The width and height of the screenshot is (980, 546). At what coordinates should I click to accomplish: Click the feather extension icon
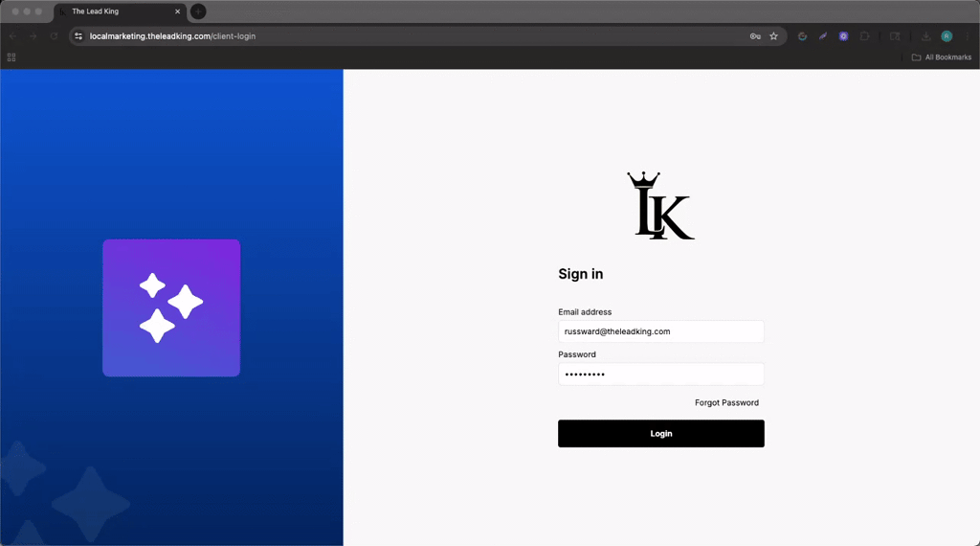click(x=823, y=36)
